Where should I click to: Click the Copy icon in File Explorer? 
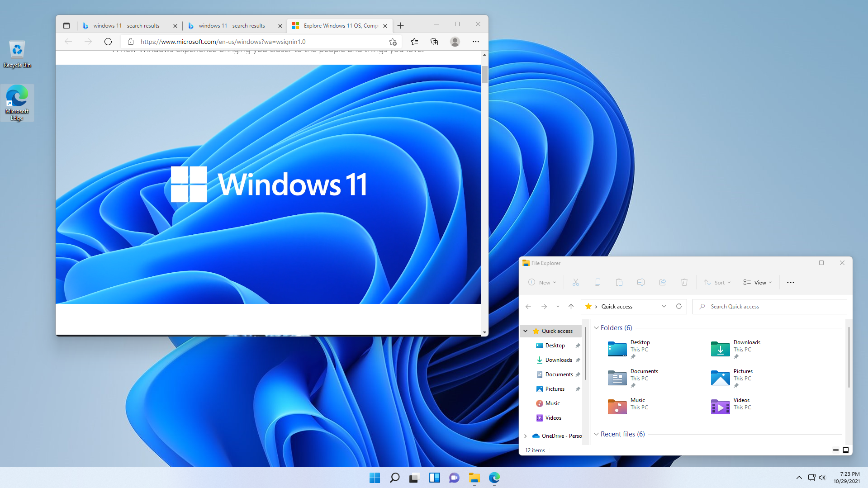point(597,282)
